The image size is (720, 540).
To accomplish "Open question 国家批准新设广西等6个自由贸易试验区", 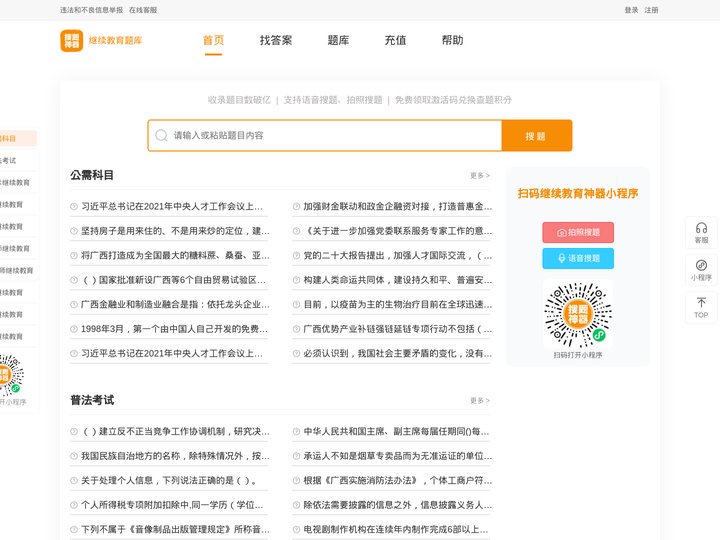I will pos(174,280).
